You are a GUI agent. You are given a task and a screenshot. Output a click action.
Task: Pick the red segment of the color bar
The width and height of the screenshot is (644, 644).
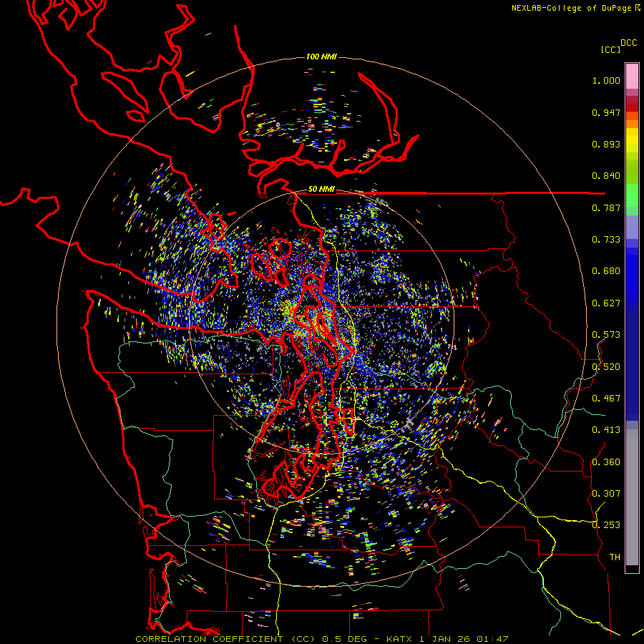[x=632, y=107]
